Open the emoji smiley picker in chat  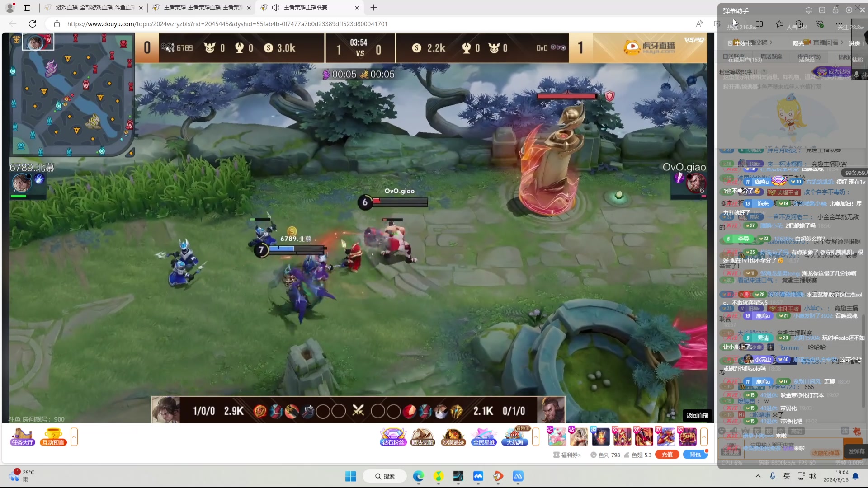[x=722, y=431]
